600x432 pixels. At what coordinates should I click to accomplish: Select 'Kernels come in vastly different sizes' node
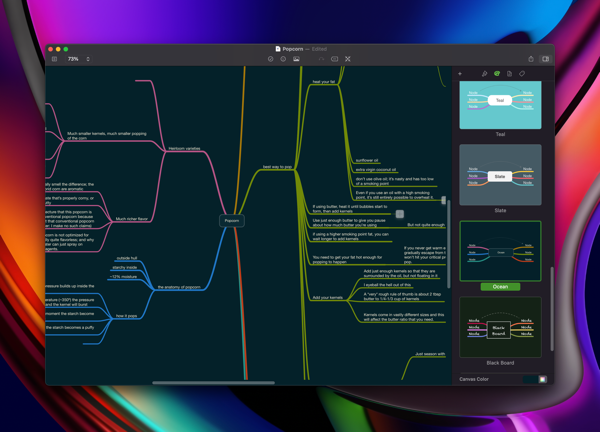click(404, 317)
